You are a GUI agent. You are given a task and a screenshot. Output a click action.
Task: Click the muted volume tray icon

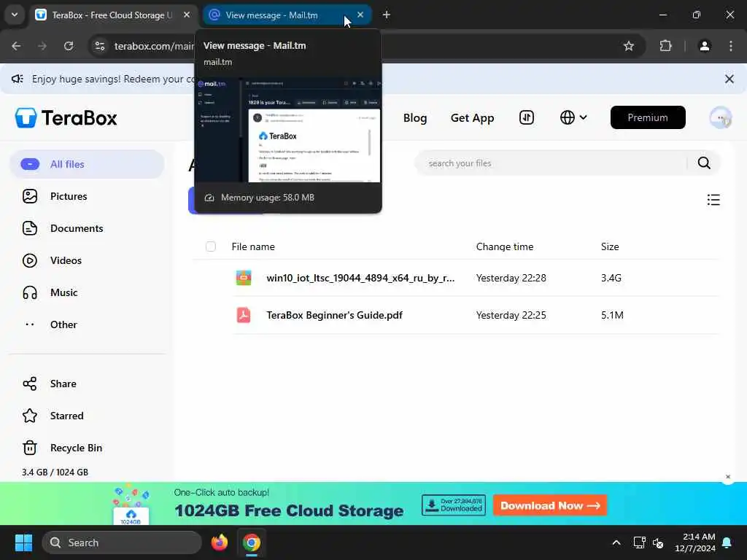coord(659,542)
